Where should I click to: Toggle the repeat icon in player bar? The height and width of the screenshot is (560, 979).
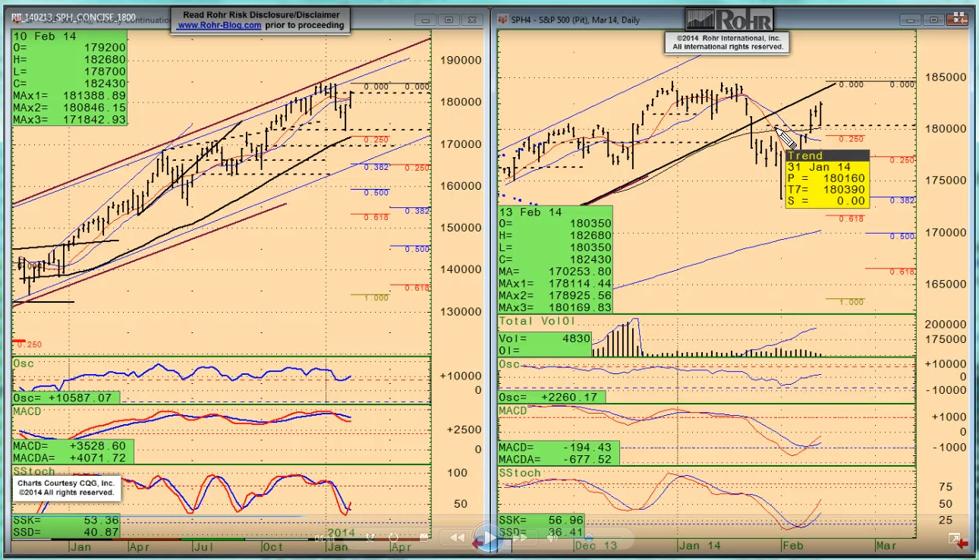(x=392, y=538)
